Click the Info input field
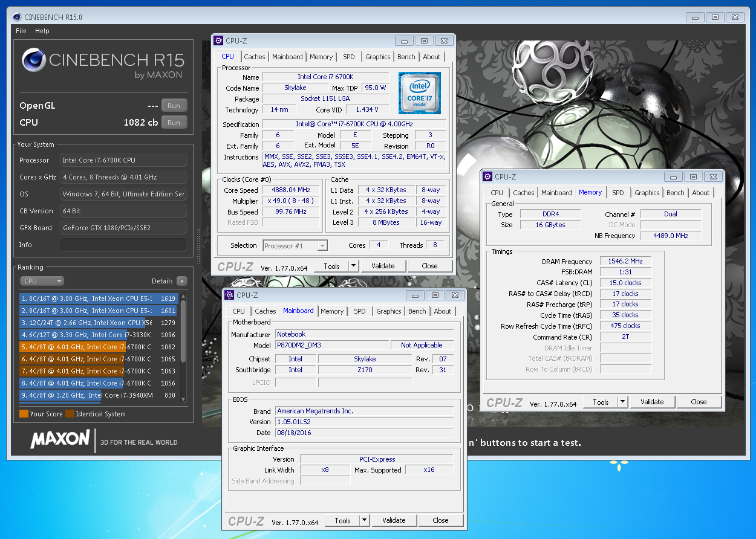The height and width of the screenshot is (539, 756). point(123,245)
